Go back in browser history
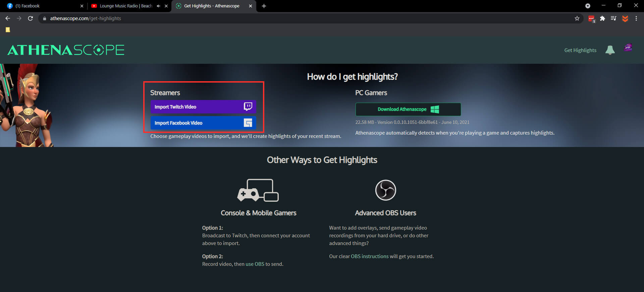The height and width of the screenshot is (292, 644). point(8,18)
